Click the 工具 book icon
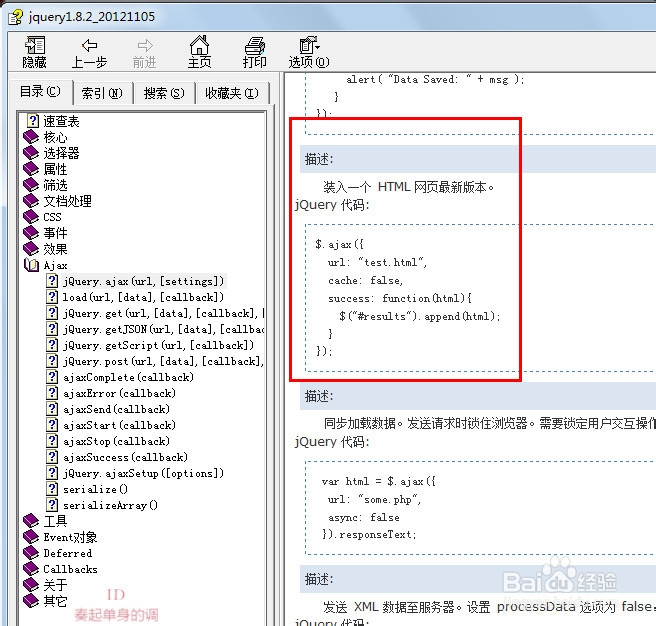Image resolution: width=656 pixels, height=626 pixels. 31,521
